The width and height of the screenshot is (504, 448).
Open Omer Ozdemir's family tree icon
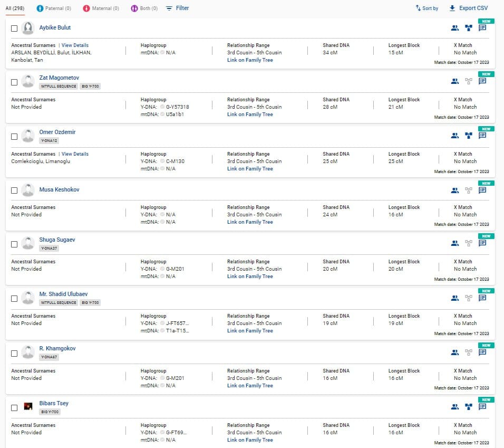[468, 136]
